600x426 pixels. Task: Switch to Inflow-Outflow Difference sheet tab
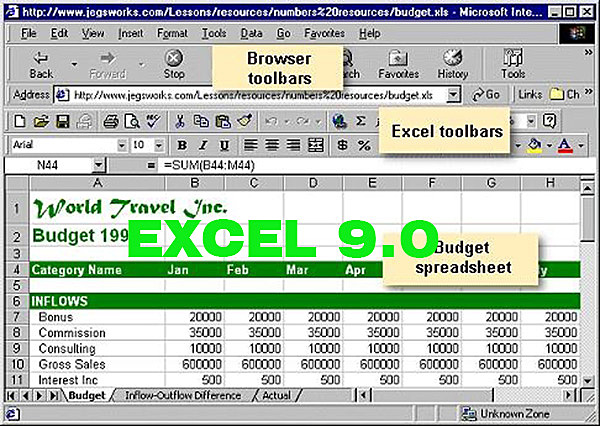[x=183, y=395]
